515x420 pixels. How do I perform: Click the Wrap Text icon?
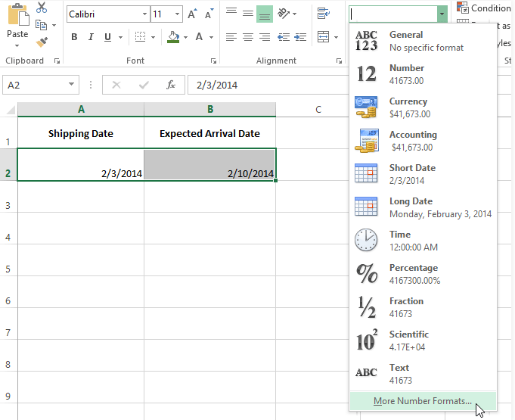click(x=324, y=14)
